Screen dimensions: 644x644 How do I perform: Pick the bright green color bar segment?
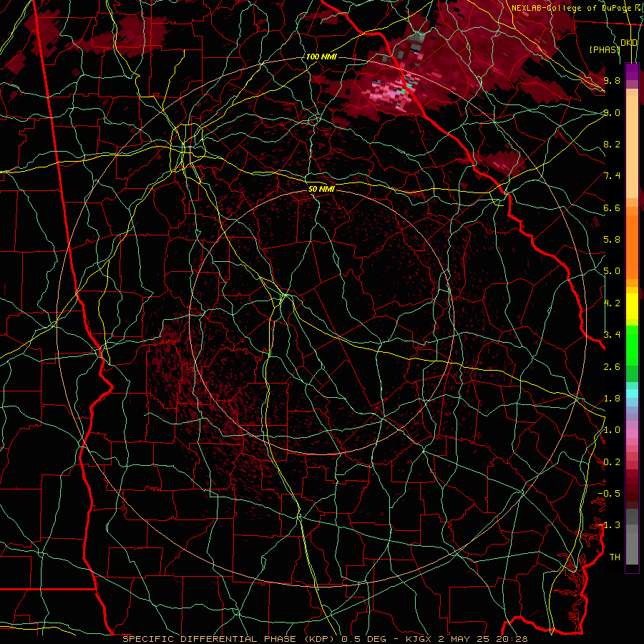632,344
